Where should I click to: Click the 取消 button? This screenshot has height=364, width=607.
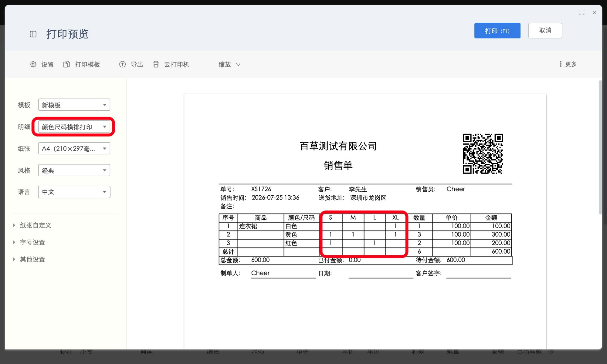[545, 31]
